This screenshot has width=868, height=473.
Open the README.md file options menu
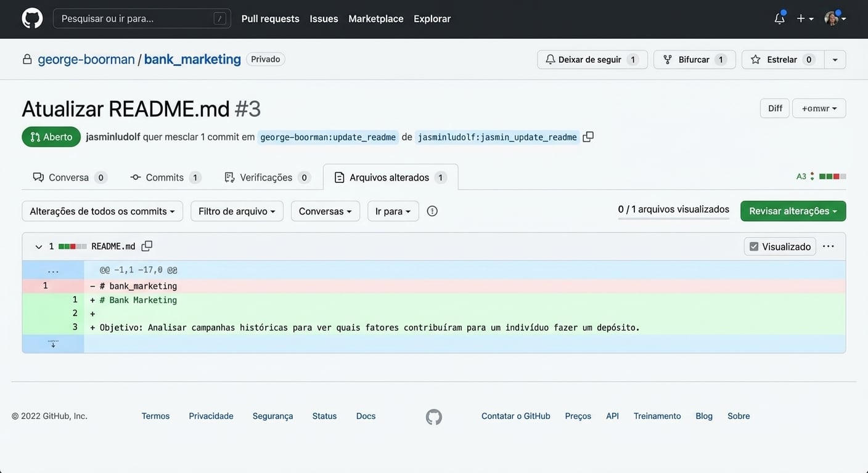[829, 246]
